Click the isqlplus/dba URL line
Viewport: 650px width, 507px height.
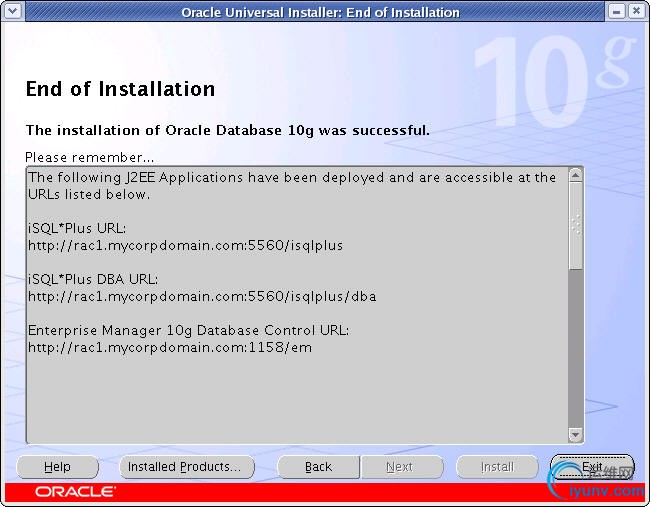[x=202, y=296]
